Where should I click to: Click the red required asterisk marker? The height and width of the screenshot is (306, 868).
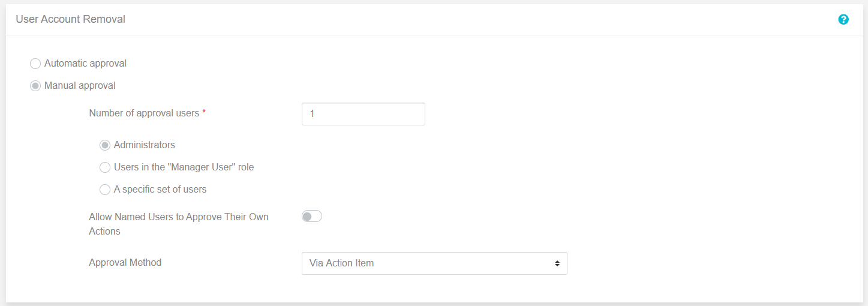coord(204,112)
